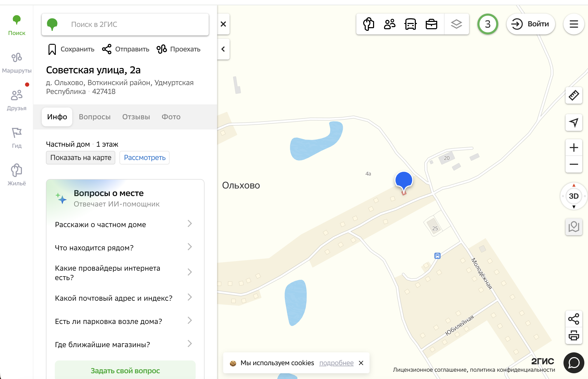Toggle the friends-on-map toolbar icon

point(389,24)
